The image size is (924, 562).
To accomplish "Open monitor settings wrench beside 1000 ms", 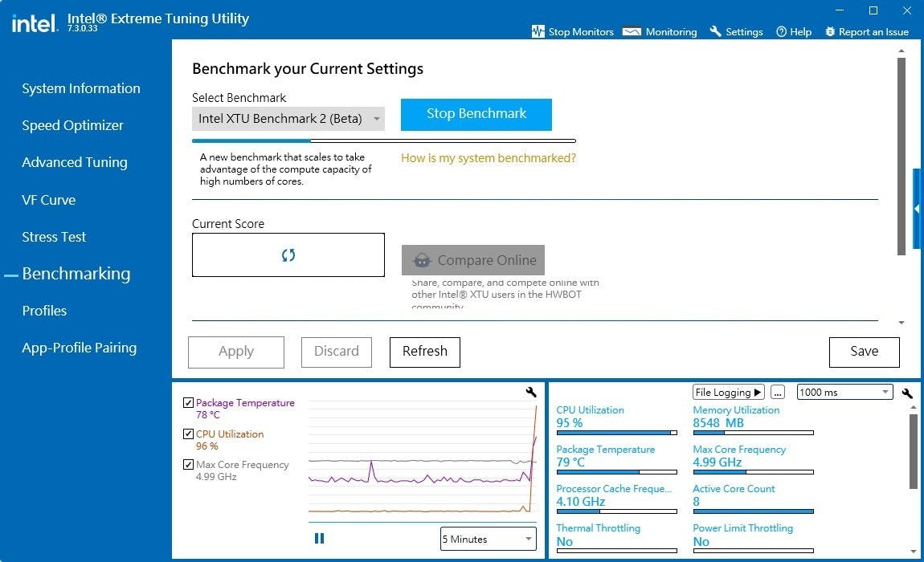I will click(x=907, y=393).
